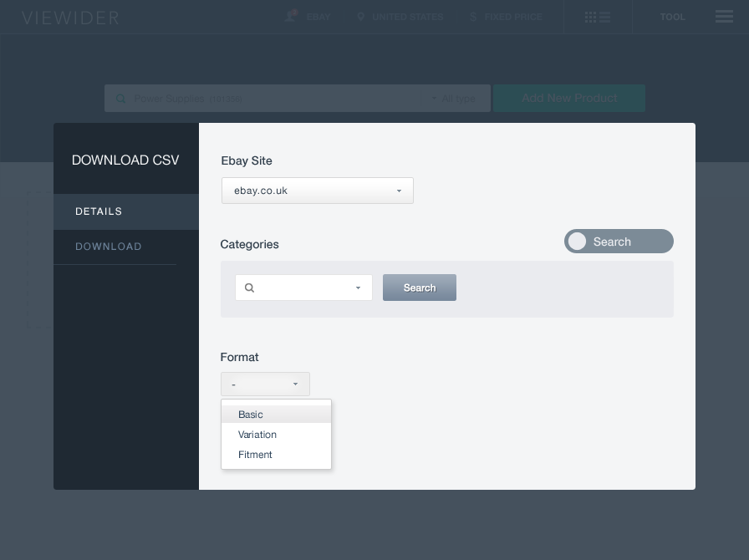Click the Fixed Price dollar icon
The width and height of the screenshot is (749, 560).
(473, 17)
